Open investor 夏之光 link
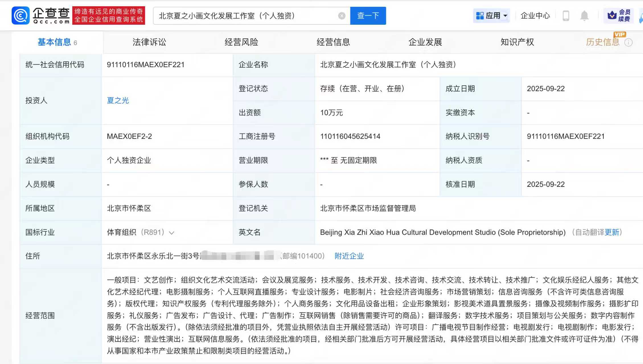This screenshot has height=364, width=643. (x=118, y=100)
